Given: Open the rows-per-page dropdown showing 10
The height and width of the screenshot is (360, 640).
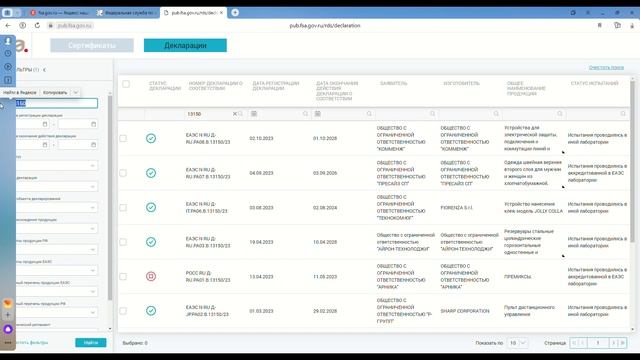Looking at the screenshot, I should tap(517, 343).
